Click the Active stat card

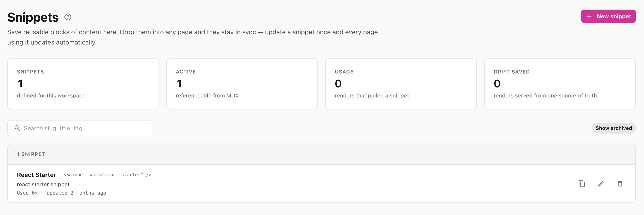(242, 84)
